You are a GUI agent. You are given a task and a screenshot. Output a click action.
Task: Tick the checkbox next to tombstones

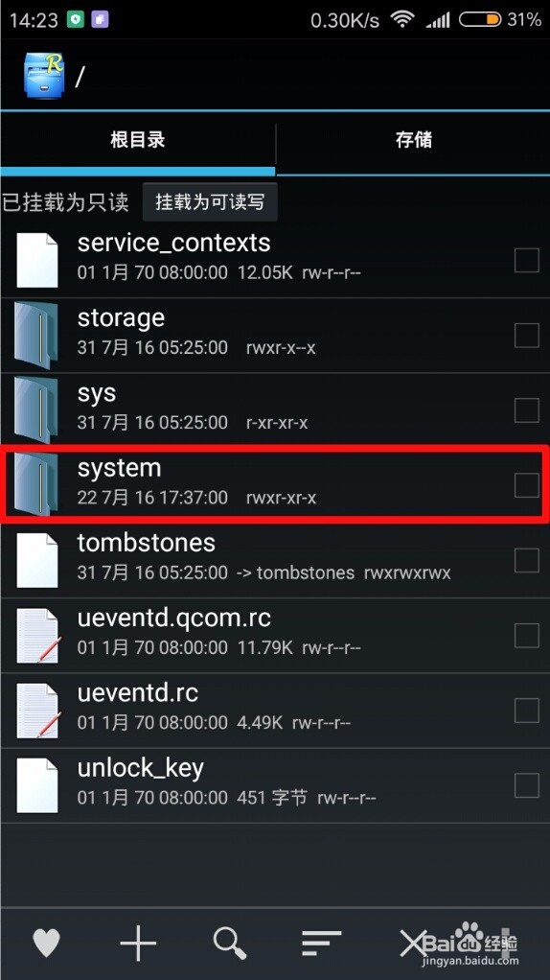point(526,560)
